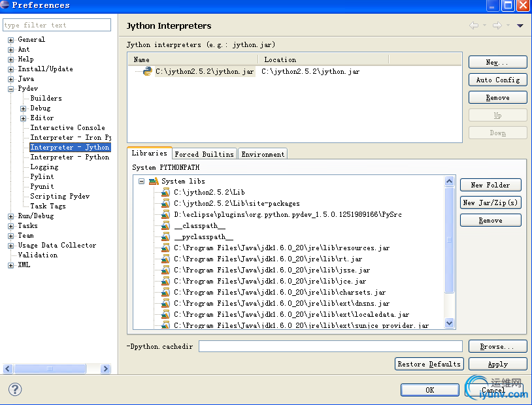Select Interpreter - Python in the tree
The image size is (532, 405).
[x=69, y=157]
